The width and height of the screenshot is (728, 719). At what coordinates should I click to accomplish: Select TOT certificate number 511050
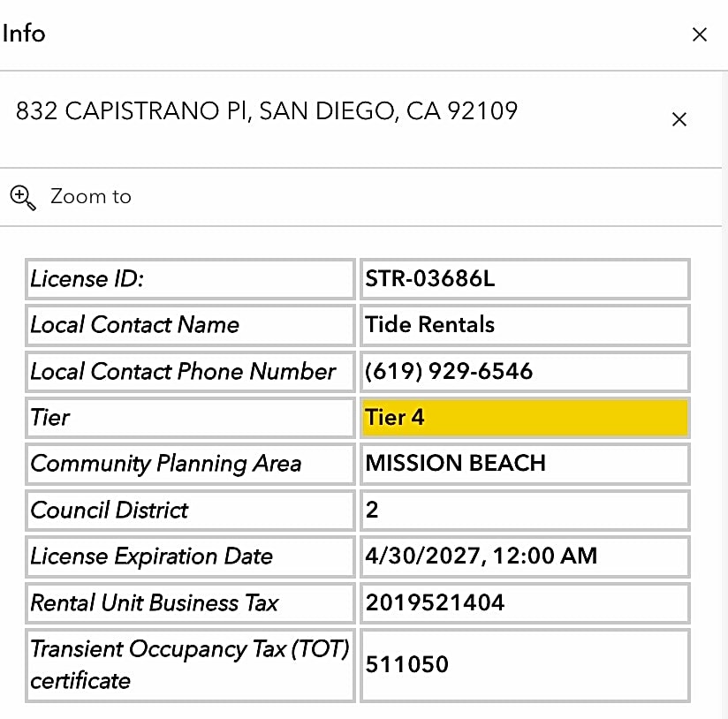coord(406,664)
